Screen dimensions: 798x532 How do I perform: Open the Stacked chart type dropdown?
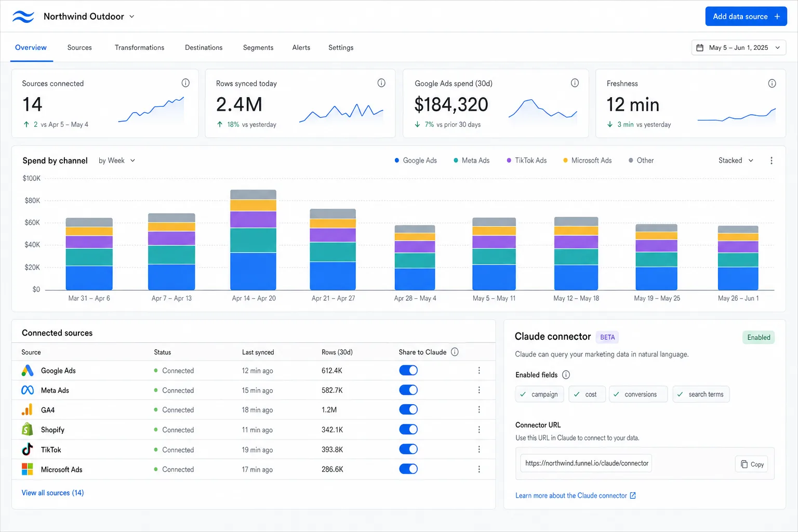pos(736,161)
